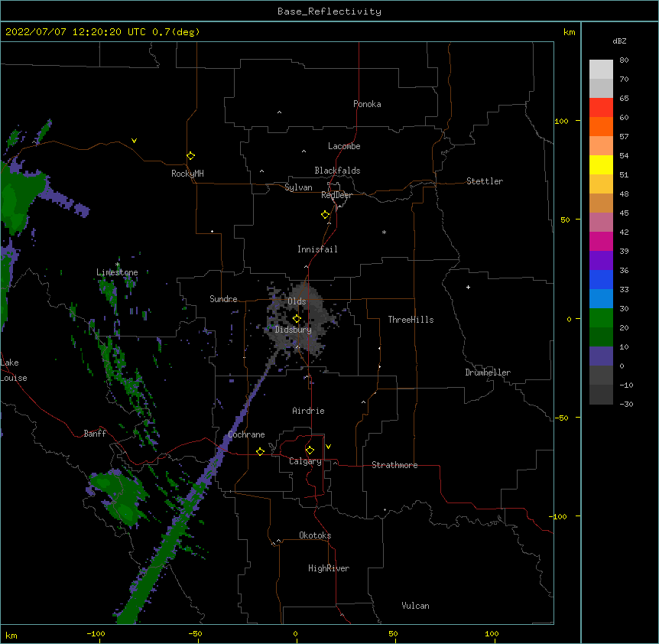Image resolution: width=659 pixels, height=644 pixels.
Task: Click the green radar echo patch southwest of Banff
Action: pos(120,496)
